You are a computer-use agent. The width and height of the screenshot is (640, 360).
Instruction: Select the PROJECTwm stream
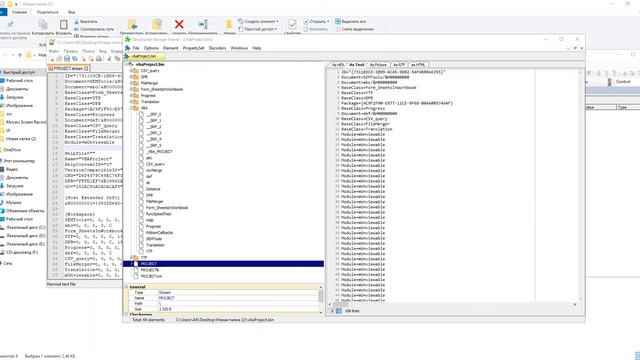(151, 276)
